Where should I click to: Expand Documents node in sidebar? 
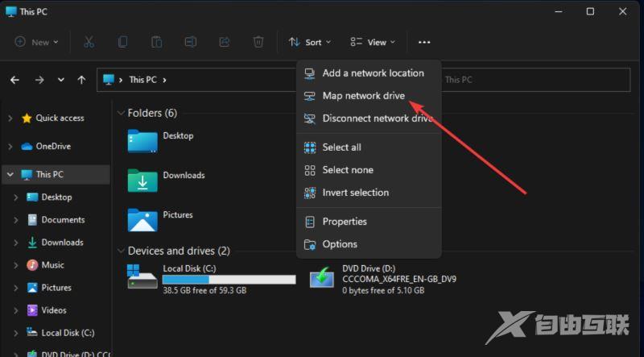(x=16, y=220)
